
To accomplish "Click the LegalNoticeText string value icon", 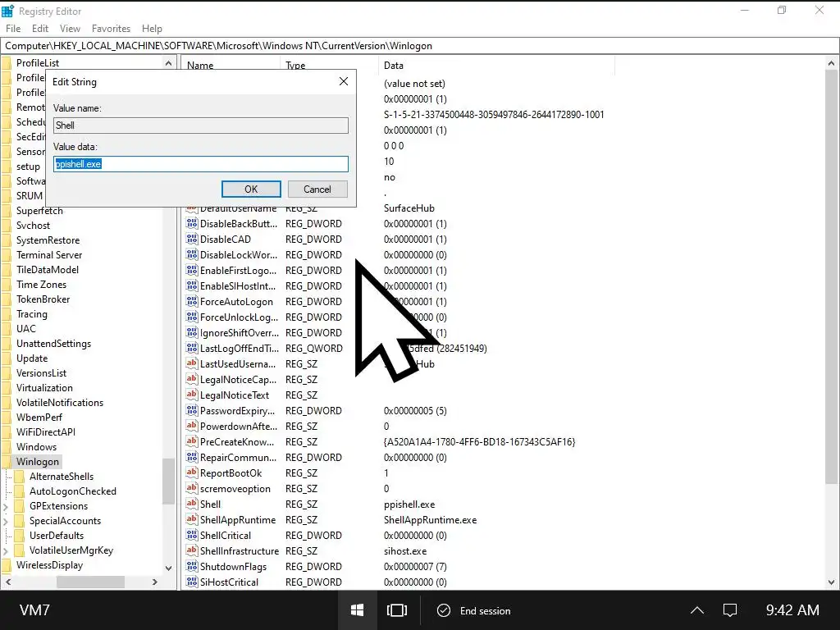I will click(x=192, y=395).
